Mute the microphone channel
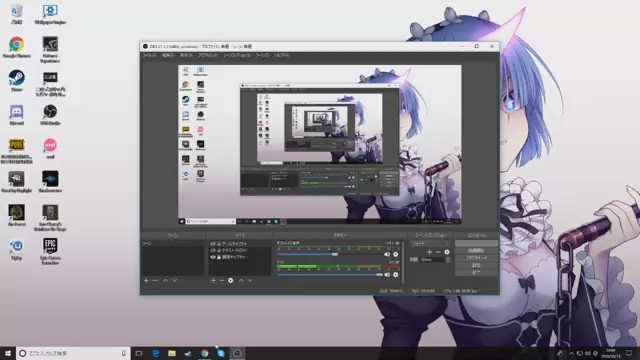The image size is (640, 360). click(387, 275)
